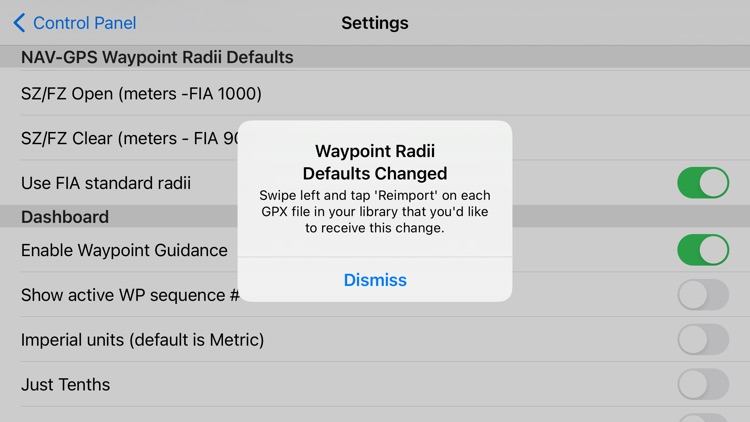Disable the Enable Waypoint Guidance switch
Image resolution: width=750 pixels, height=422 pixels.
703,250
